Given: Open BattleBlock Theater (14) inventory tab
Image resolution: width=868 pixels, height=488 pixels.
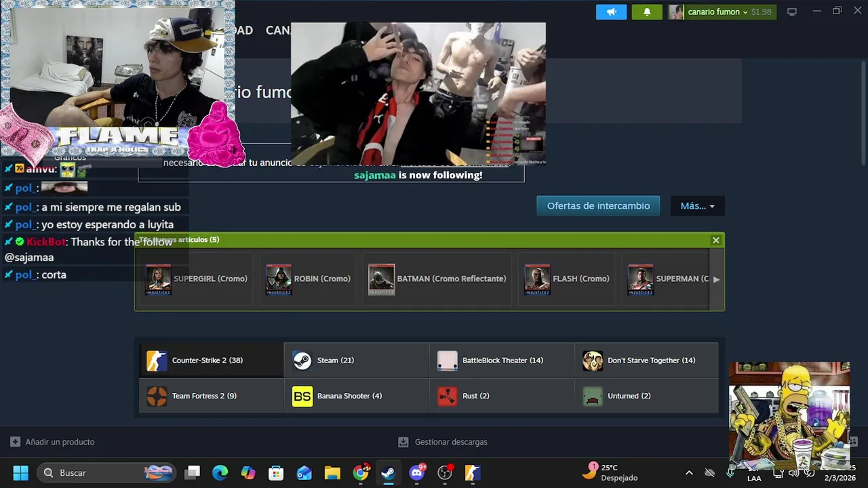Looking at the screenshot, I should pyautogui.click(x=501, y=360).
